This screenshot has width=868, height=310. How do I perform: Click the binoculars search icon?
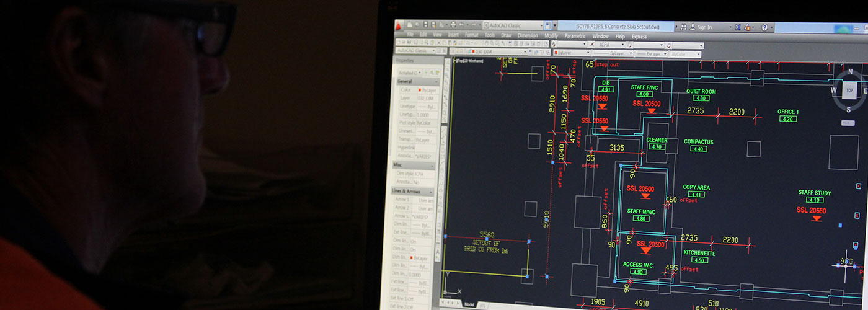pos(683,27)
